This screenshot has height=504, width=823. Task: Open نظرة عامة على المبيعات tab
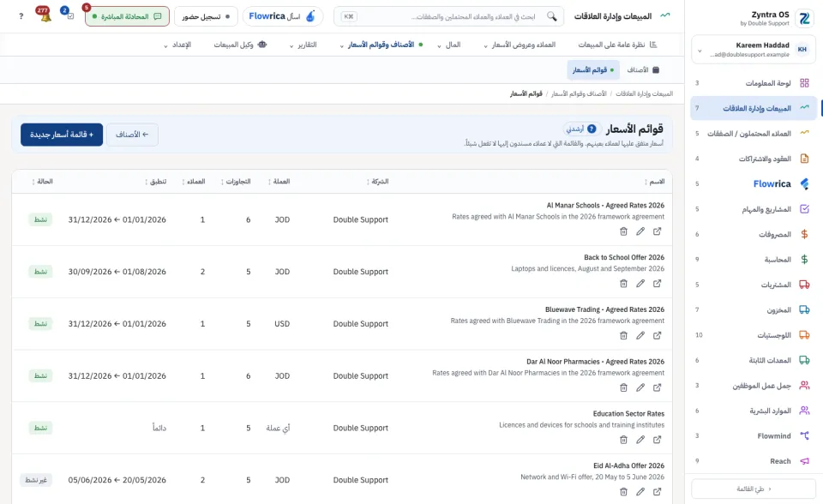(617, 45)
